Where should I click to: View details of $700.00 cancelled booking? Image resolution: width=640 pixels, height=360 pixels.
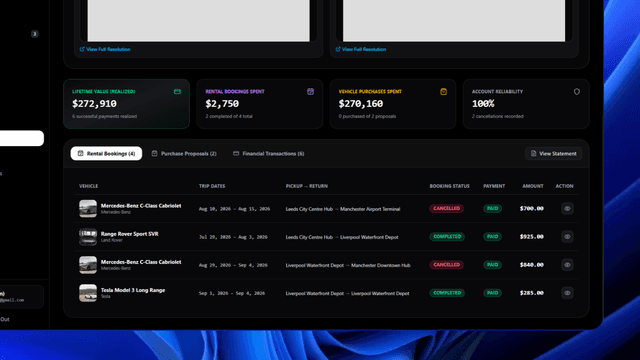pyautogui.click(x=567, y=209)
